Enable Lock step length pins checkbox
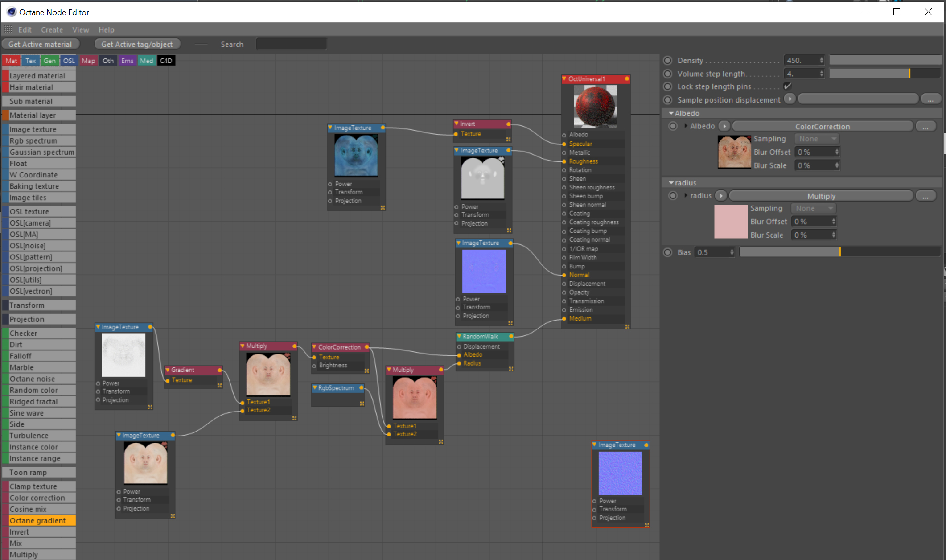The width and height of the screenshot is (946, 560). pos(788,86)
